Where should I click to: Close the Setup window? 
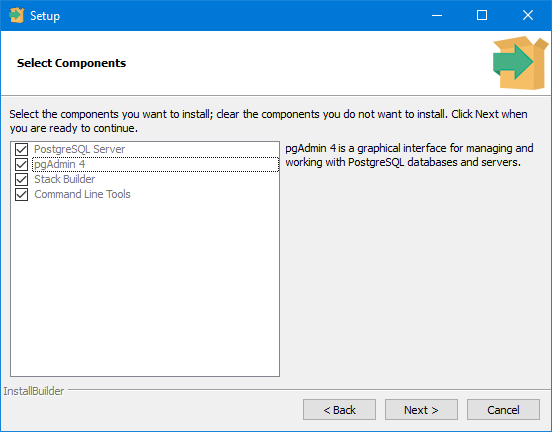click(528, 15)
